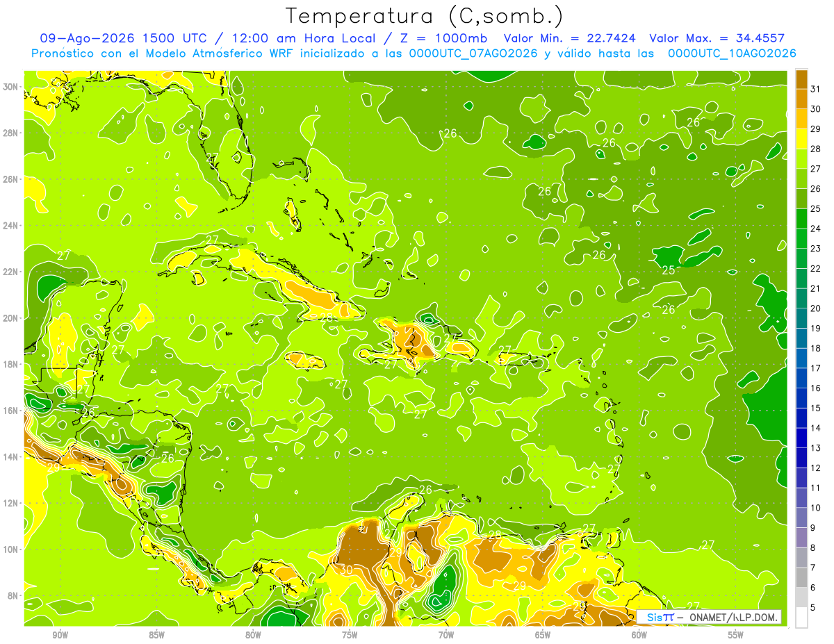834x644 pixels.
Task: Click the "0000UTC_07AGO2026" initialization time
Action: [x=473, y=53]
